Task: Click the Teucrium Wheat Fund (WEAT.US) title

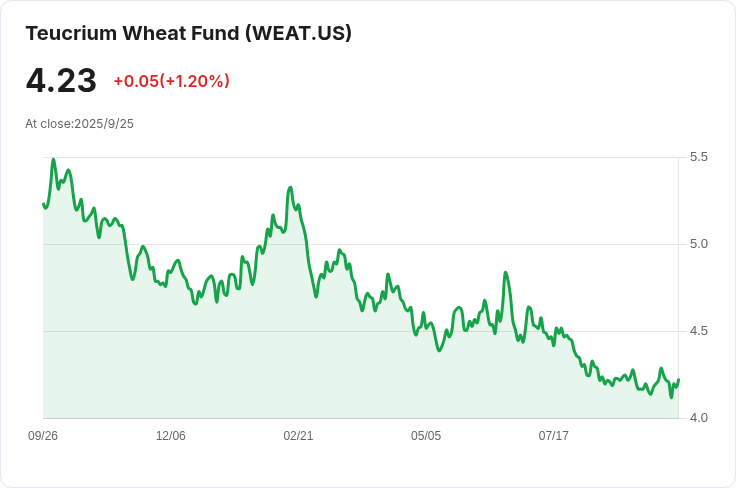Action: point(188,33)
